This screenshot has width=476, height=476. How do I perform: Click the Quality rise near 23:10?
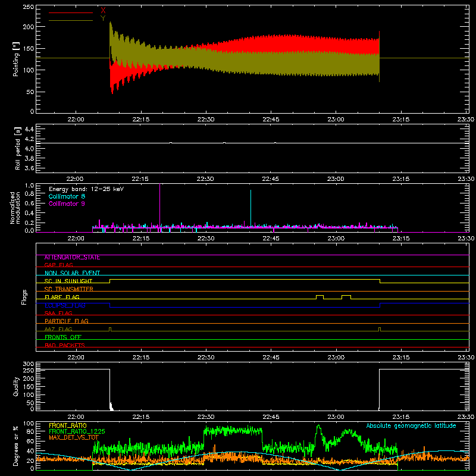point(380,390)
